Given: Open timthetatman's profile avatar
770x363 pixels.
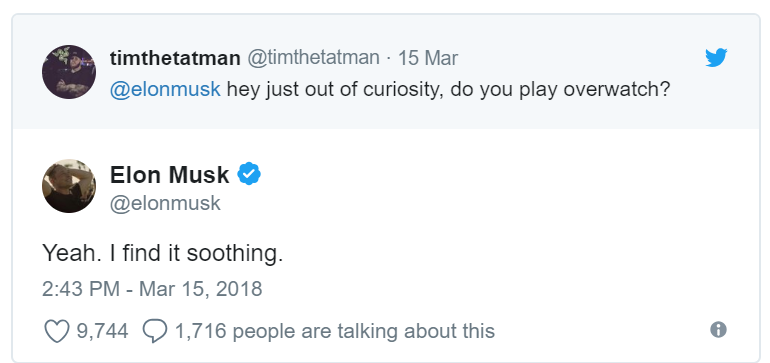Looking at the screenshot, I should tap(69, 72).
